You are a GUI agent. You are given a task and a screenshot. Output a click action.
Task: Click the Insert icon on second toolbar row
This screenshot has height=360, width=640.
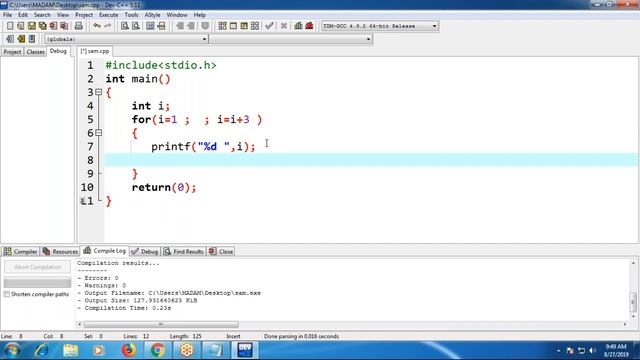[x=10, y=39]
